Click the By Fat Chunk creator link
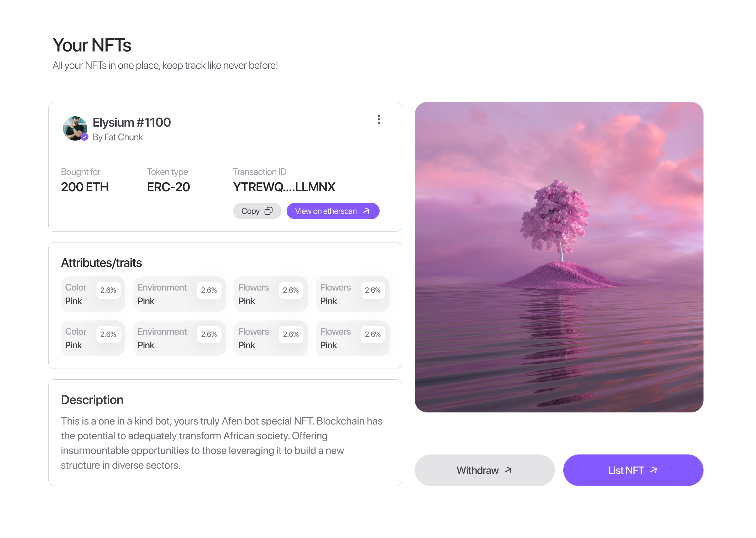Viewport: 756px width, 538px height. click(118, 137)
